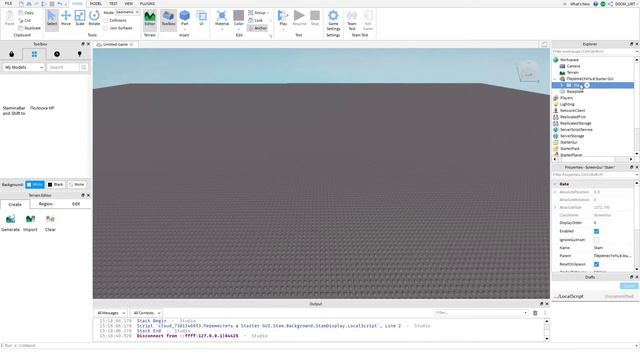640x360 pixels.
Task: Open the Mode Geometric dropdown
Action: click(x=127, y=13)
